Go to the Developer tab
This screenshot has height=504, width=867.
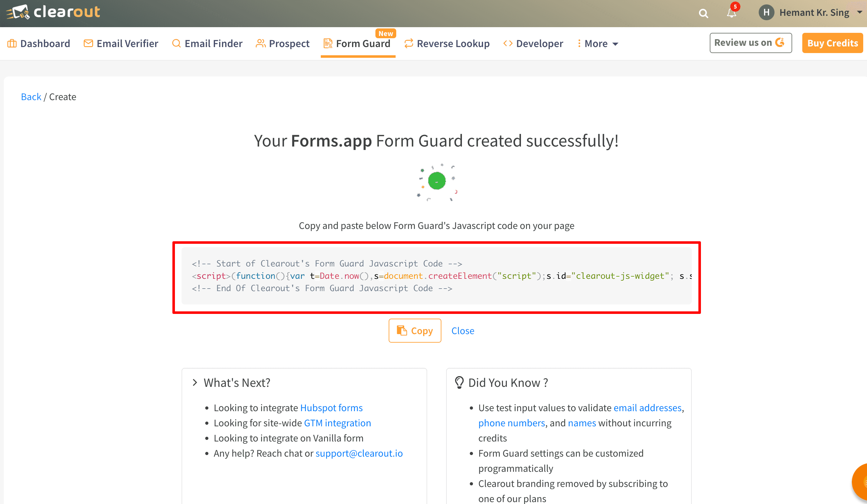click(533, 44)
